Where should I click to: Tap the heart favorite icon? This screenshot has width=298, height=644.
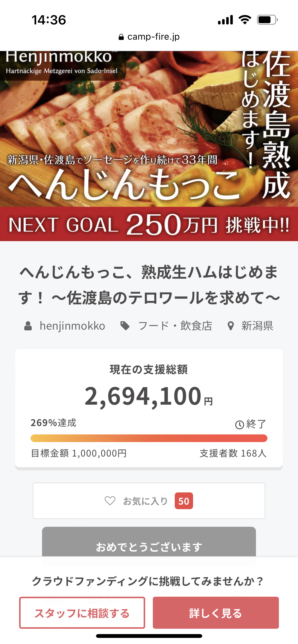pos(110,501)
